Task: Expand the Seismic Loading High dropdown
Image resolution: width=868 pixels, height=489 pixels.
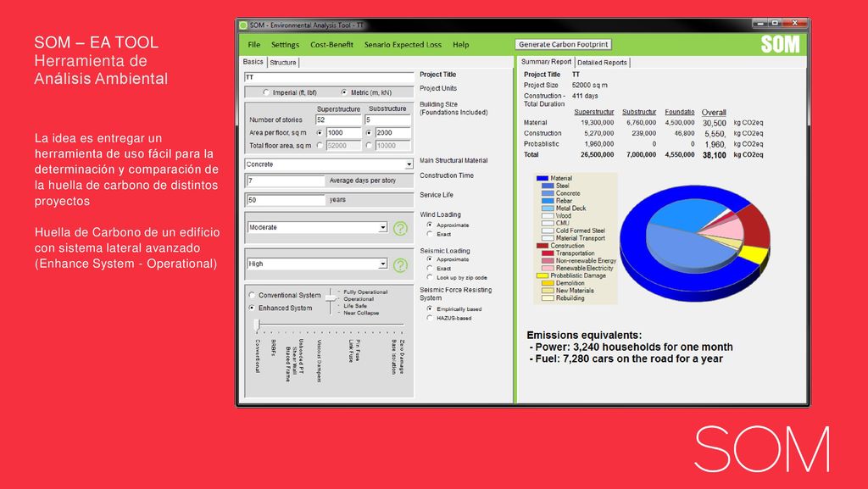Action: (x=382, y=264)
